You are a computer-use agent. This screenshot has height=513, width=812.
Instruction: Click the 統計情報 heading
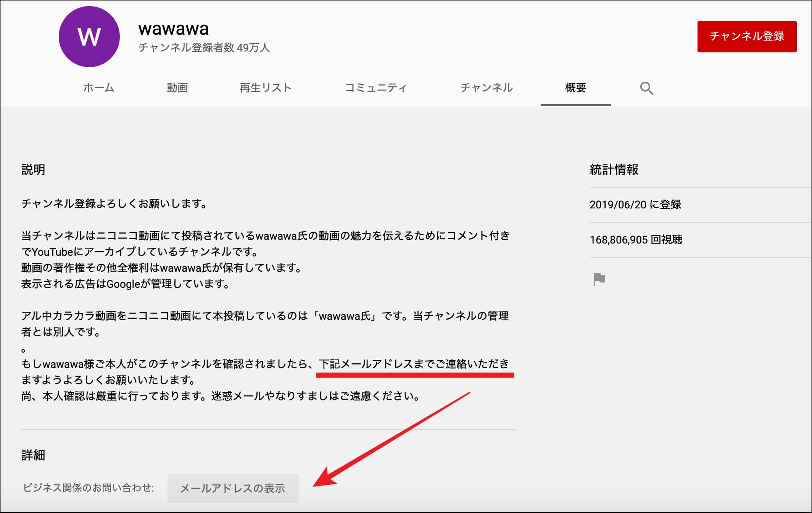(x=614, y=169)
